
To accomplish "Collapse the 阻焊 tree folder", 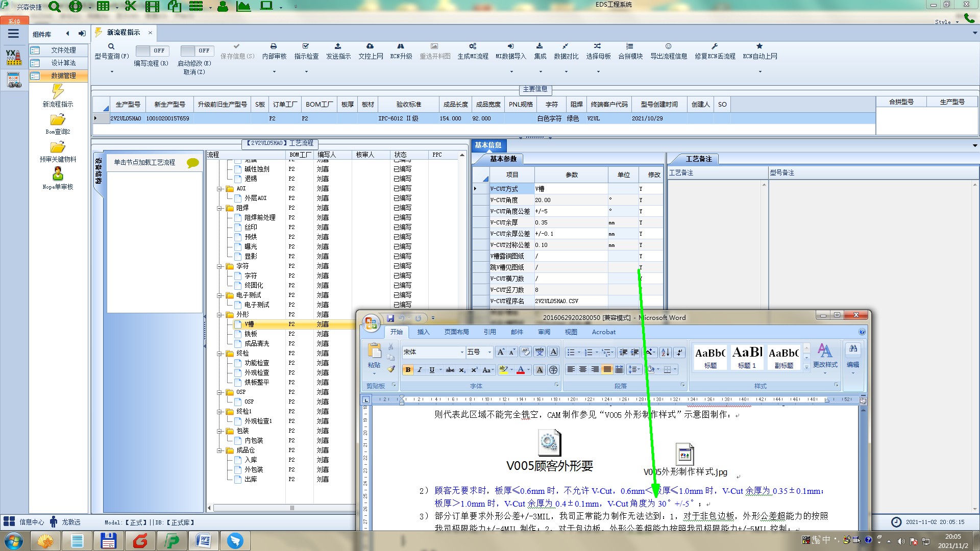I will point(219,208).
